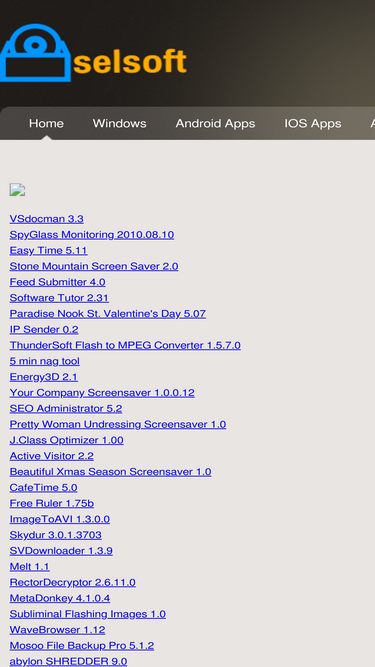The image size is (375, 667).
Task: Follow Free Ruler 1.75b link
Action: 52,503
